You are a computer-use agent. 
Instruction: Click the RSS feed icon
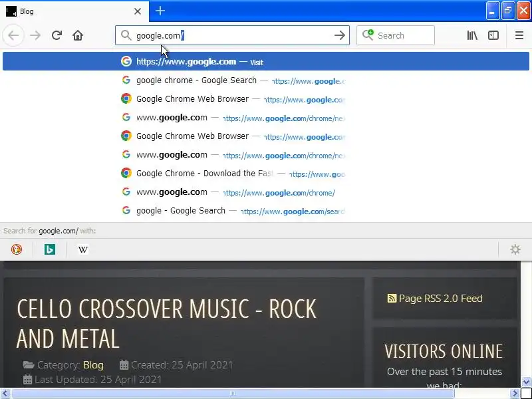coord(392,298)
